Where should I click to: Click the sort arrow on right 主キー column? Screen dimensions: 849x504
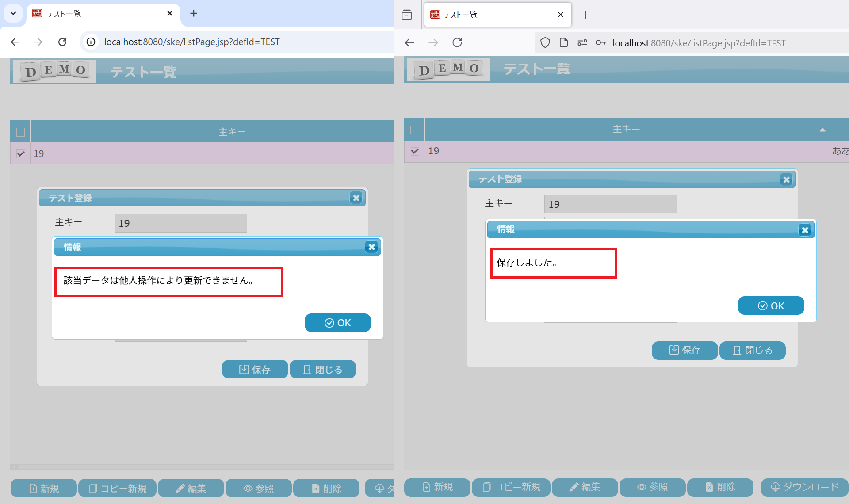coord(822,130)
